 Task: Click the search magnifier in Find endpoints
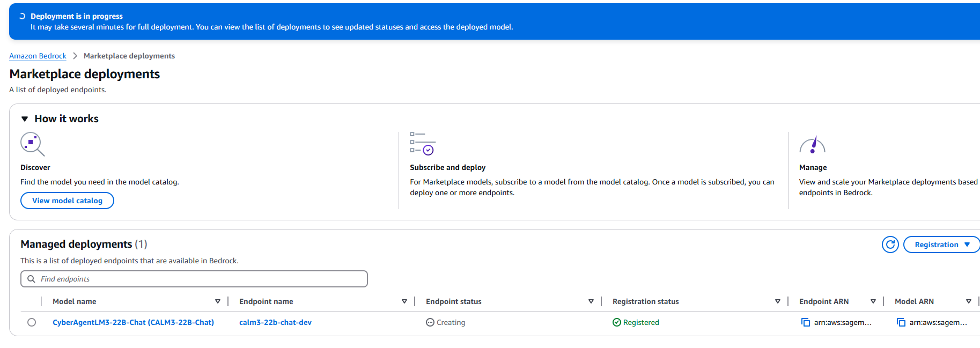[31, 279]
